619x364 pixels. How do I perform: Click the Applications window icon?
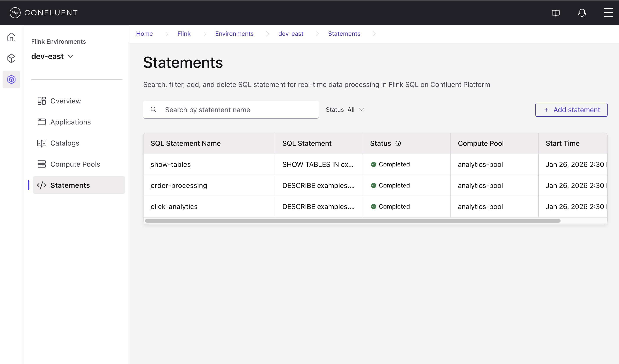click(x=41, y=122)
